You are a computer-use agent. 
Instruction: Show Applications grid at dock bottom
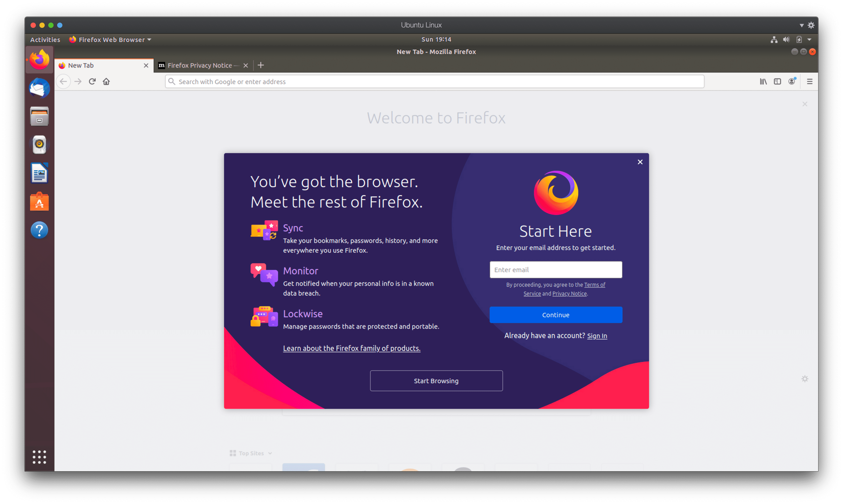39,457
